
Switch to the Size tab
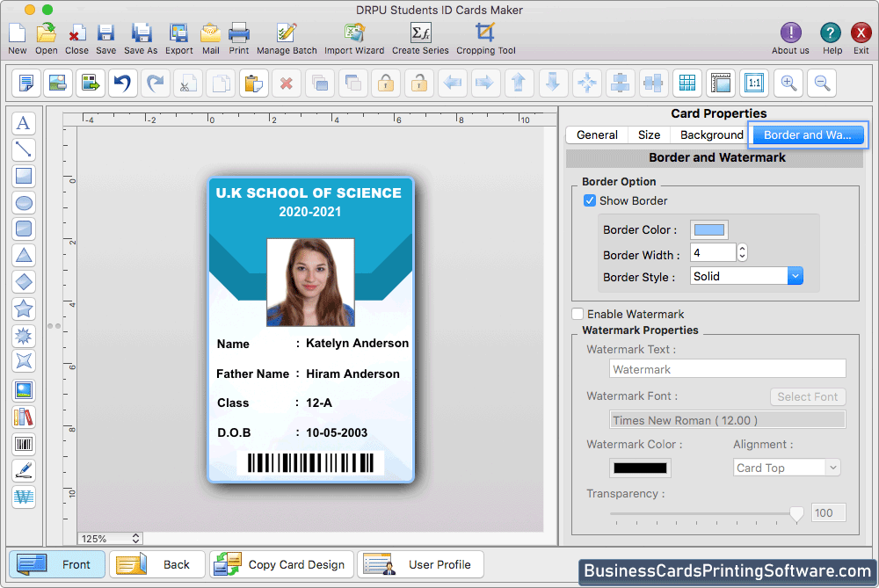649,135
